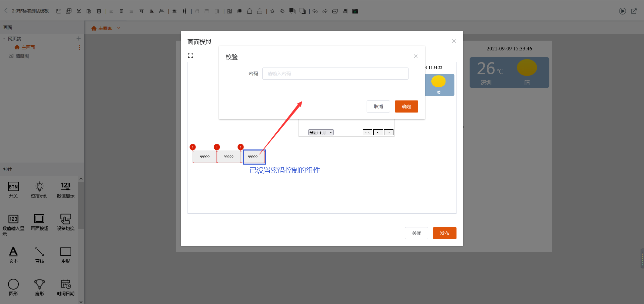
Task: Go back with the left chevron arrow
Action: [x=6, y=11]
